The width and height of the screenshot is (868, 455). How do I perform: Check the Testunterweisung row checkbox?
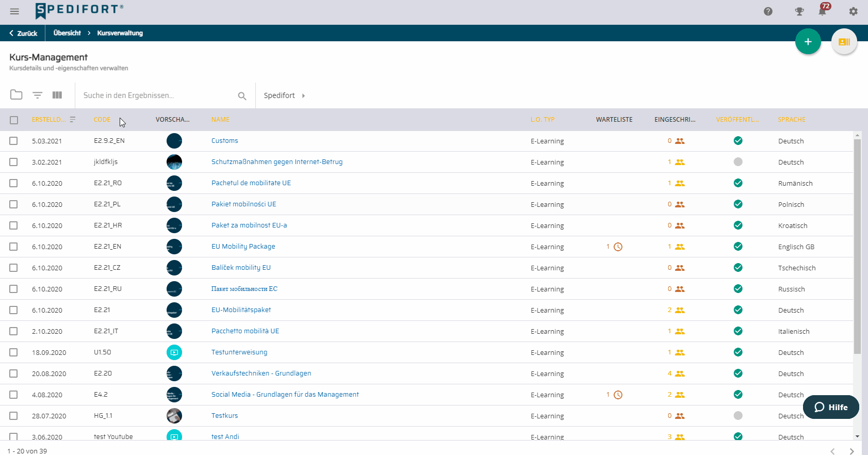pos(13,352)
